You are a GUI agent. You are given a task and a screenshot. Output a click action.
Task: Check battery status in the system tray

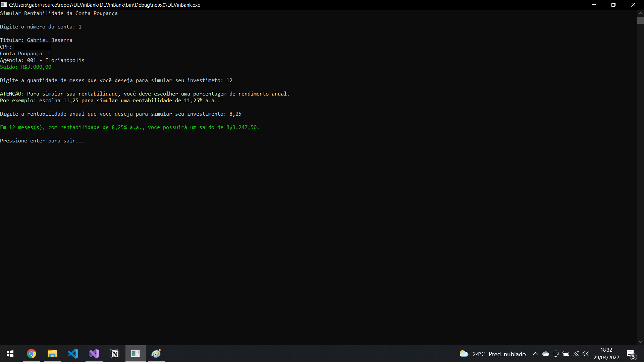566,354
